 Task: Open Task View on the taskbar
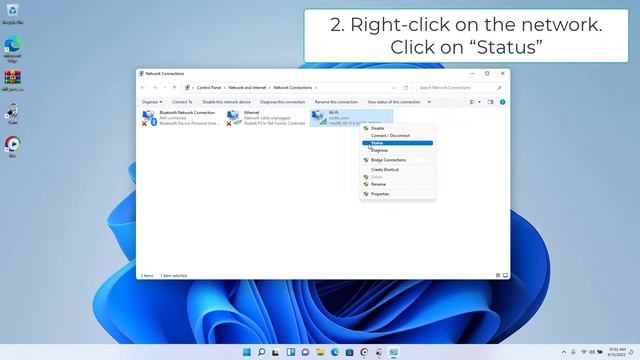click(276, 352)
